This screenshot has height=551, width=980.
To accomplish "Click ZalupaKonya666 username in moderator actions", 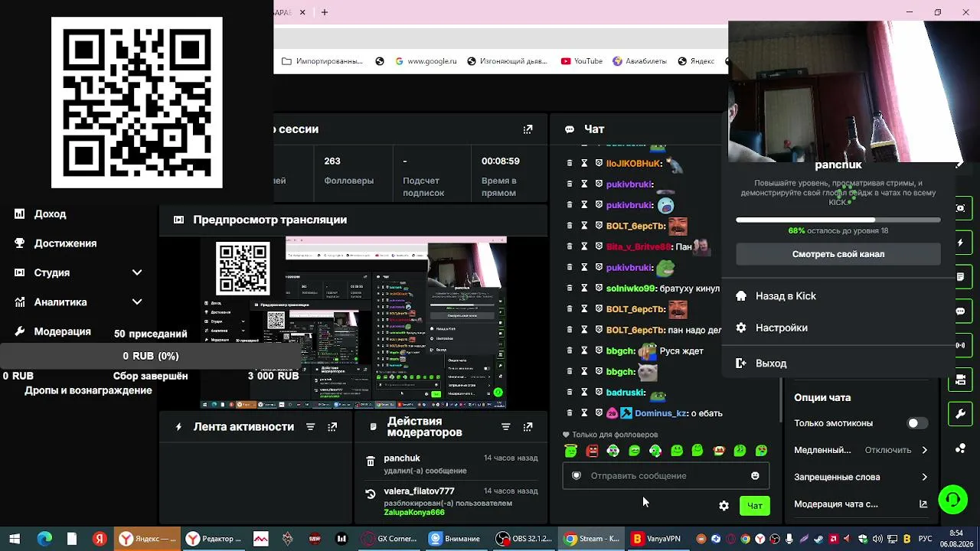I will [x=414, y=513].
